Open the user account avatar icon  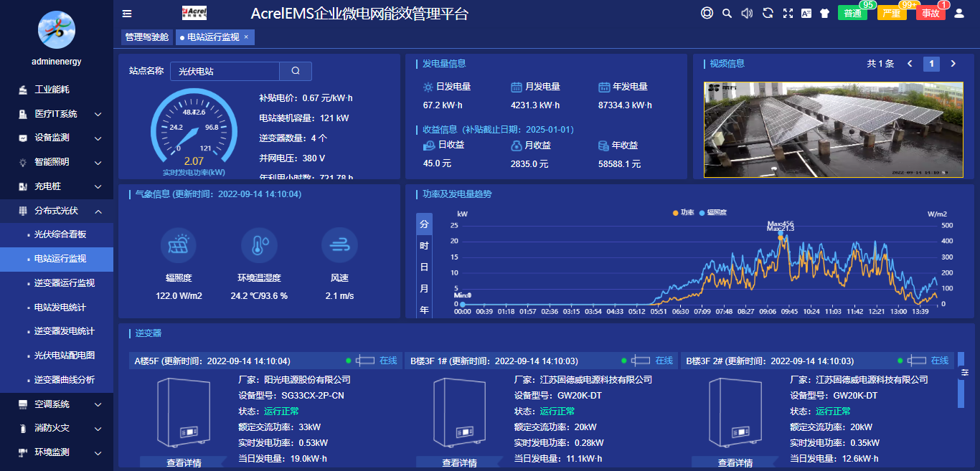coord(960,12)
